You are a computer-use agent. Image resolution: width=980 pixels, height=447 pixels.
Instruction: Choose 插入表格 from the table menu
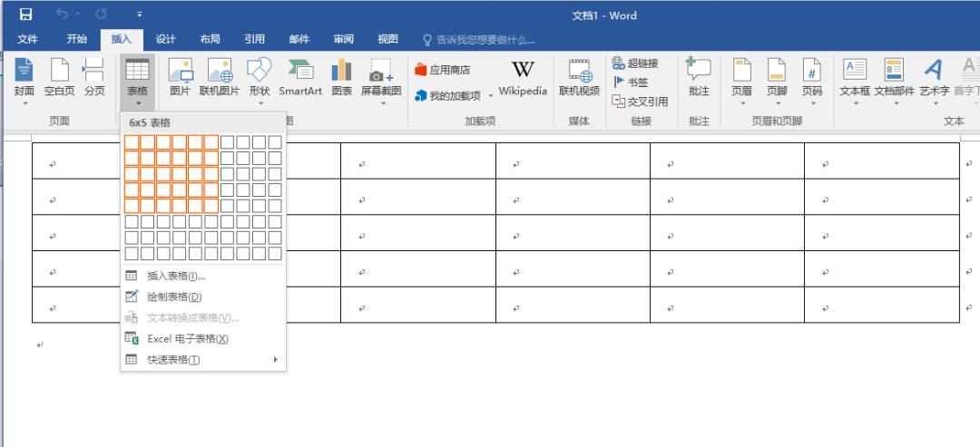point(176,276)
